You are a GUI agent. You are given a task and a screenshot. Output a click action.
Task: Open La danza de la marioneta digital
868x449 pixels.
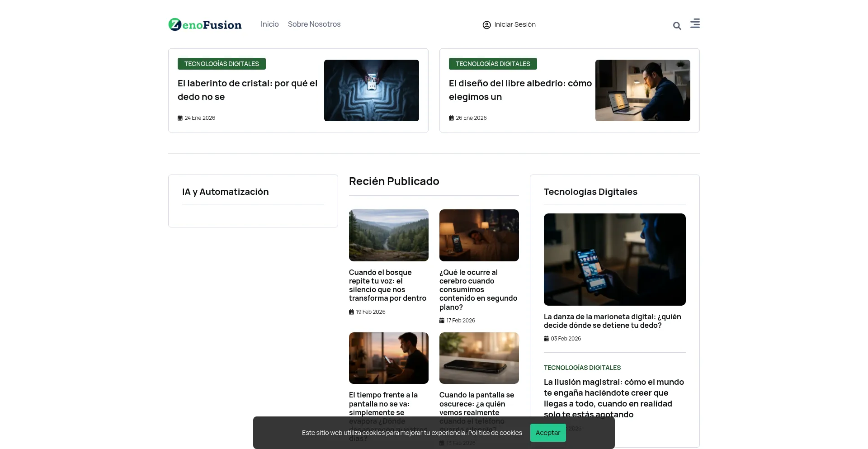(613, 321)
